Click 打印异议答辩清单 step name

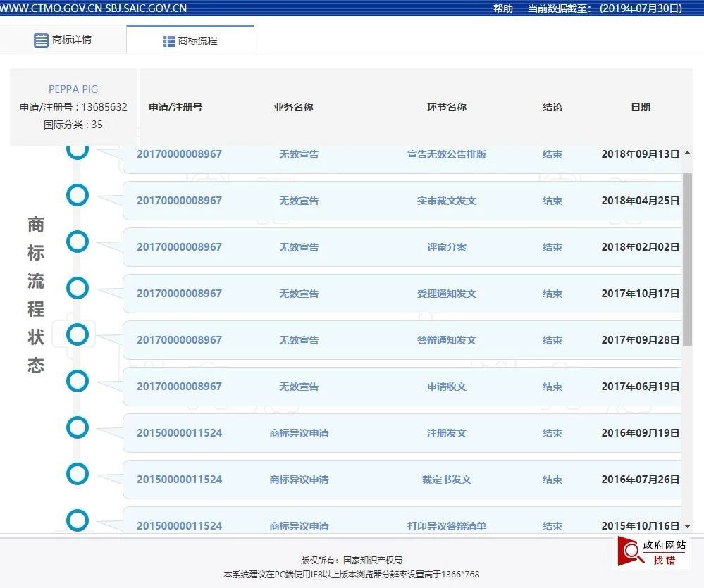(x=446, y=526)
